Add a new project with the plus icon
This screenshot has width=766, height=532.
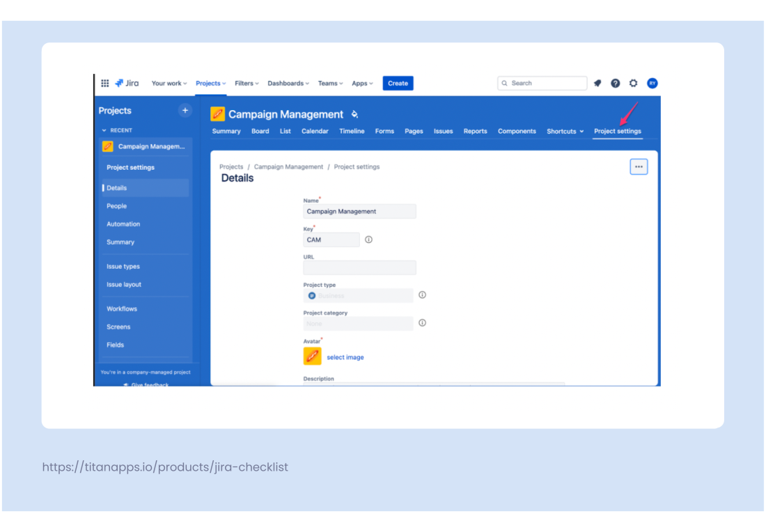click(185, 110)
